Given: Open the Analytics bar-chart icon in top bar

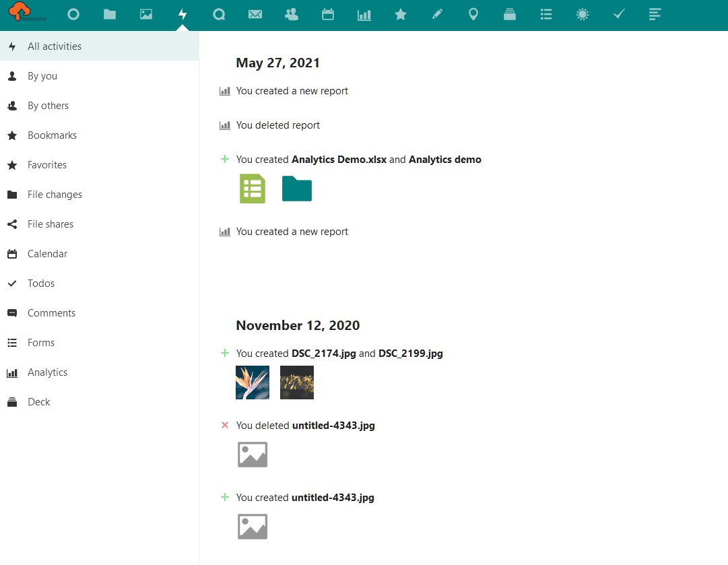Looking at the screenshot, I should coord(364,15).
